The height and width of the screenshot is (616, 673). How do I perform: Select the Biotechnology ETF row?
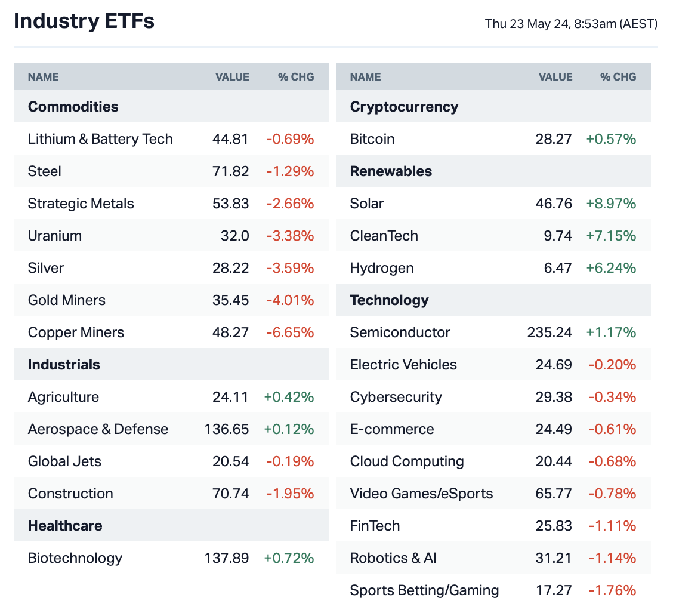point(75,558)
